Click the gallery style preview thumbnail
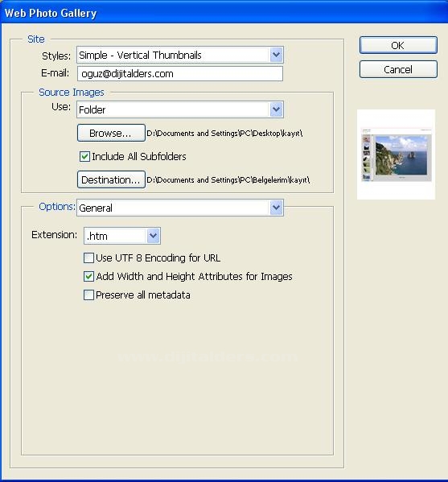 click(x=396, y=154)
